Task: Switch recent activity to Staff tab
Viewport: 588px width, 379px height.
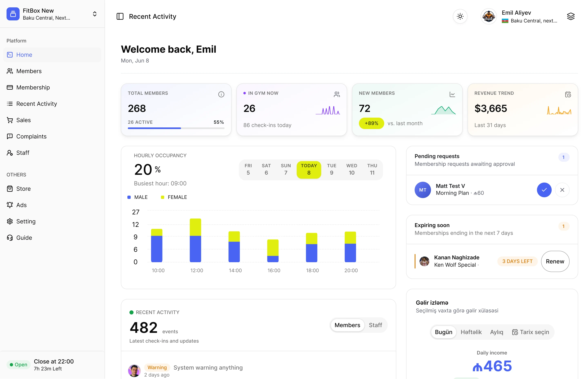Action: click(375, 325)
